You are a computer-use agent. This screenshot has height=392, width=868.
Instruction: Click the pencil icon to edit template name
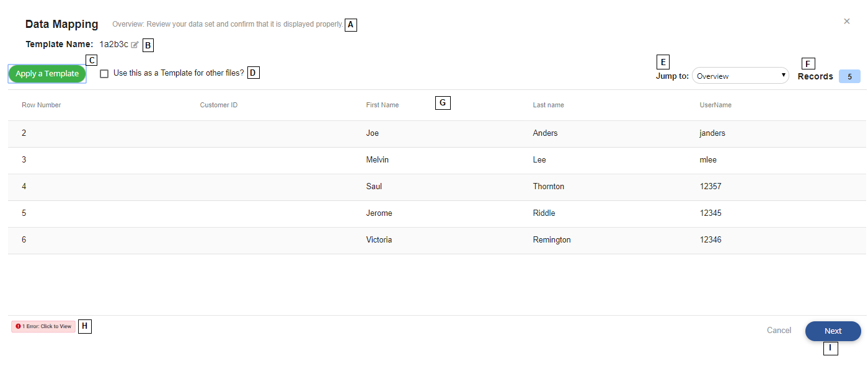[136, 44]
